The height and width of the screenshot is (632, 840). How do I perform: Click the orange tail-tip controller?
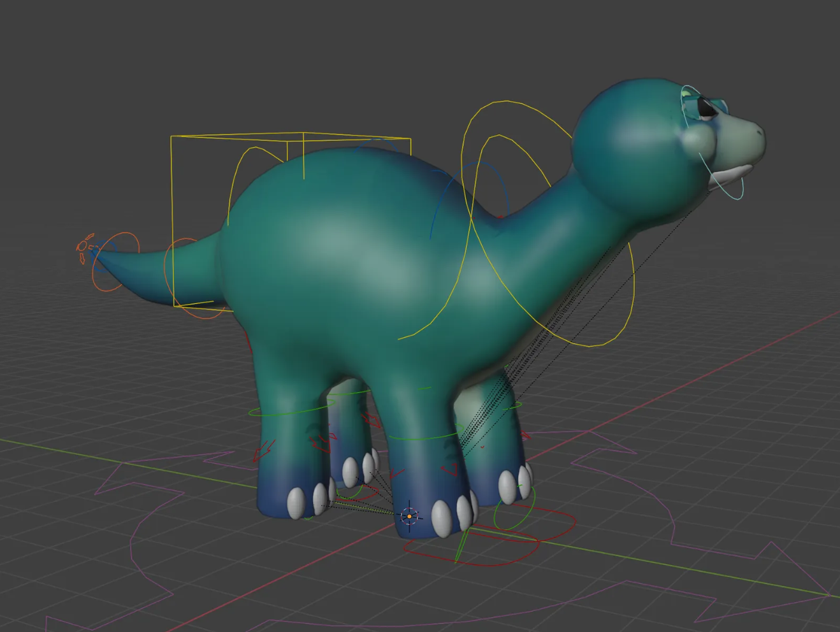tap(86, 248)
